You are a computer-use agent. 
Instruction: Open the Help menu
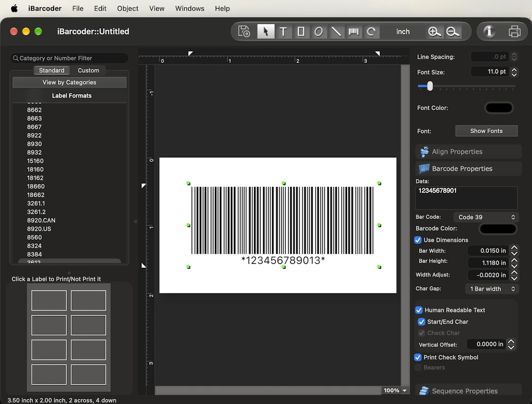222,8
